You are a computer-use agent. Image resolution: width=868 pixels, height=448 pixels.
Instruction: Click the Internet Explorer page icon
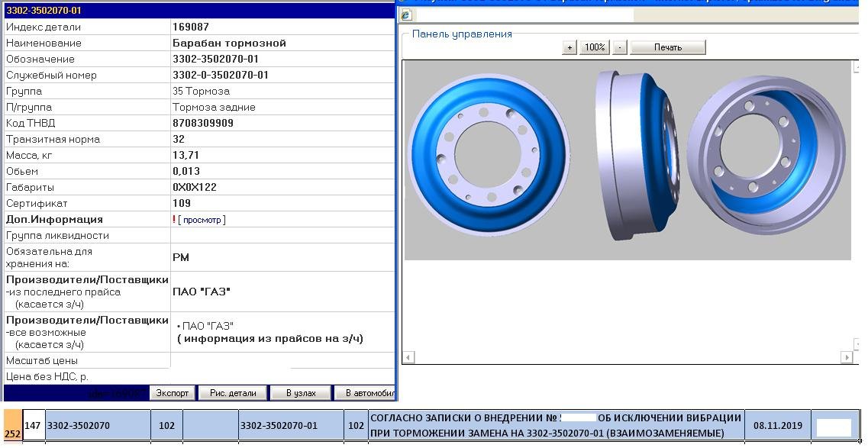pos(405,15)
